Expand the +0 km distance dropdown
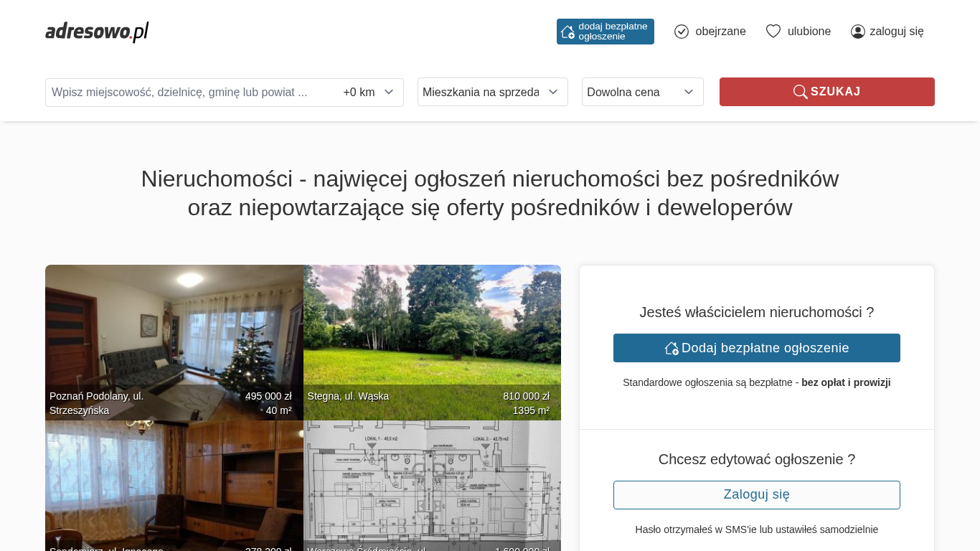 coord(369,93)
